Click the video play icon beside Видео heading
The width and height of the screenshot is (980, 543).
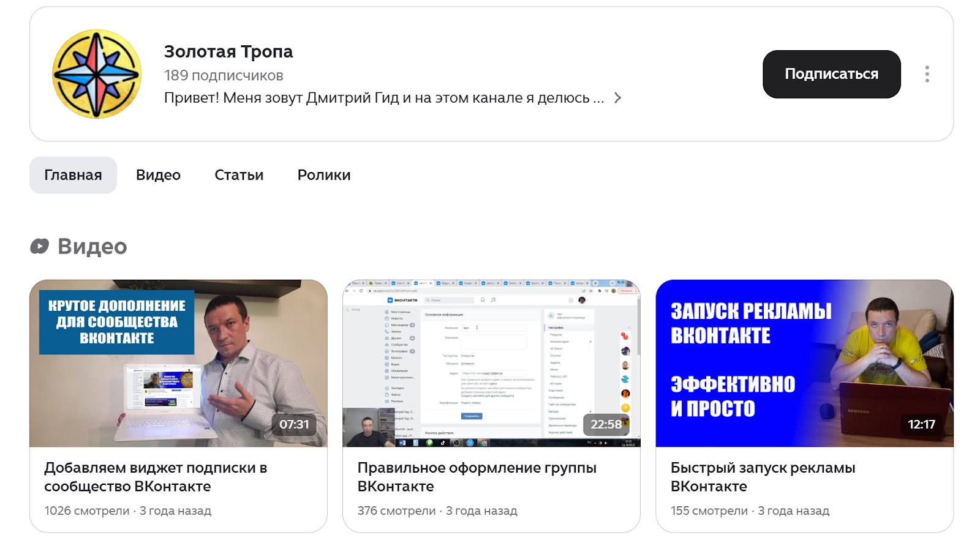[40, 246]
